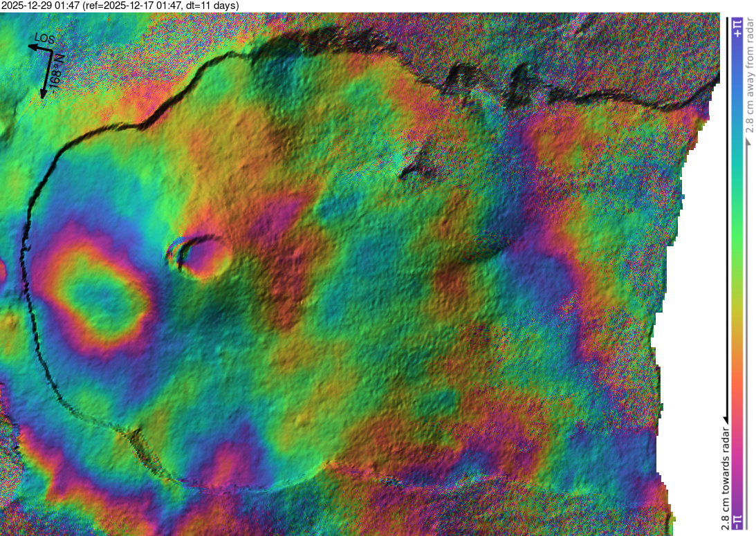This screenshot has width=756, height=536.
Task: Click the -π label below the colorbar
Action: pyautogui.click(x=737, y=520)
